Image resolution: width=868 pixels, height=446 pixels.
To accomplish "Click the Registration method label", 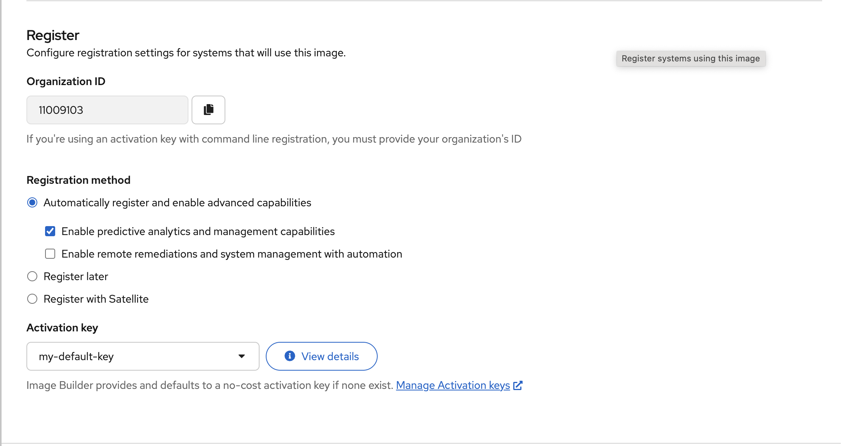I will (78, 180).
